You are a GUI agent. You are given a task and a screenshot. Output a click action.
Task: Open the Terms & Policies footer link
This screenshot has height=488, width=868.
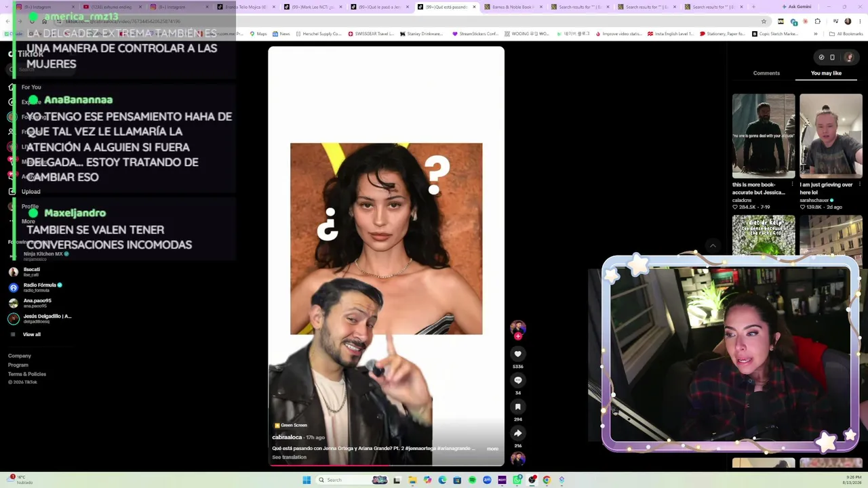(x=27, y=374)
